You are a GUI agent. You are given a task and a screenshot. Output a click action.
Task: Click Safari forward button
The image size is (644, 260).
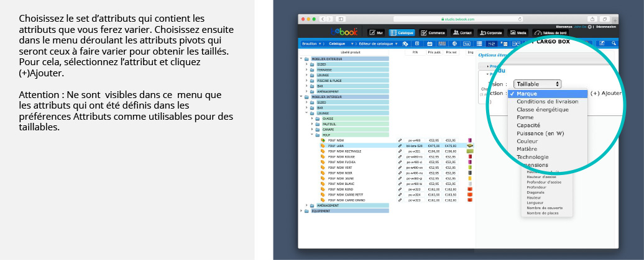tap(329, 19)
